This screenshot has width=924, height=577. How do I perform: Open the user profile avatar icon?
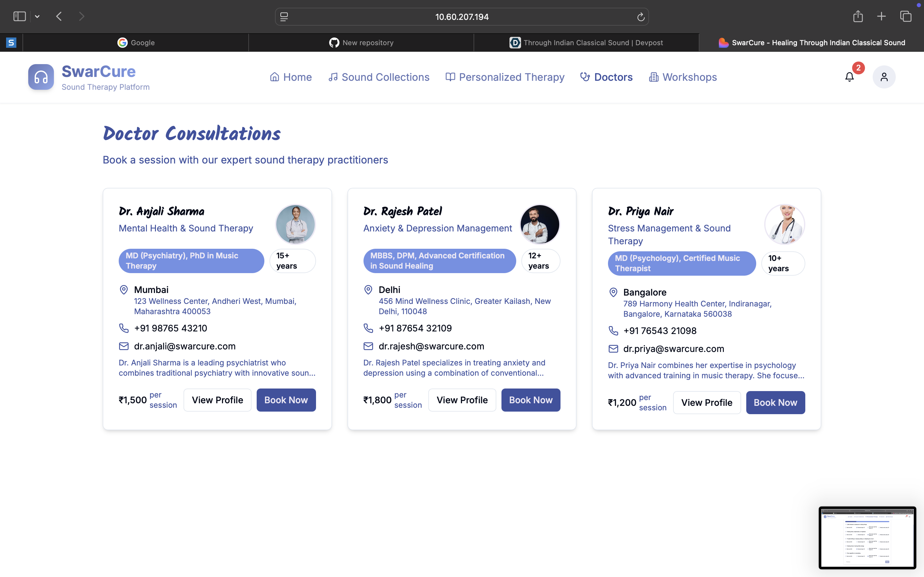pos(884,77)
